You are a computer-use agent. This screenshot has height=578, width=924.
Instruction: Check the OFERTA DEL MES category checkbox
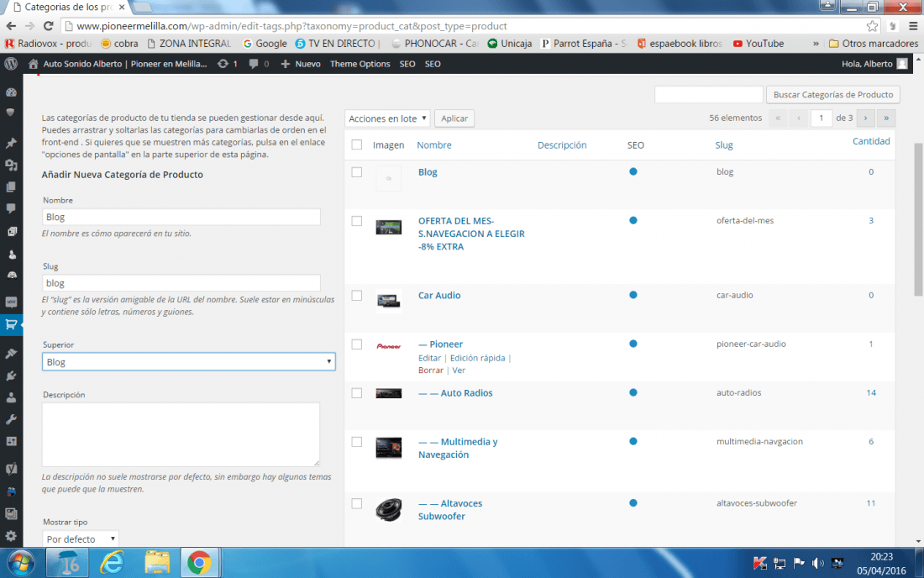point(356,221)
